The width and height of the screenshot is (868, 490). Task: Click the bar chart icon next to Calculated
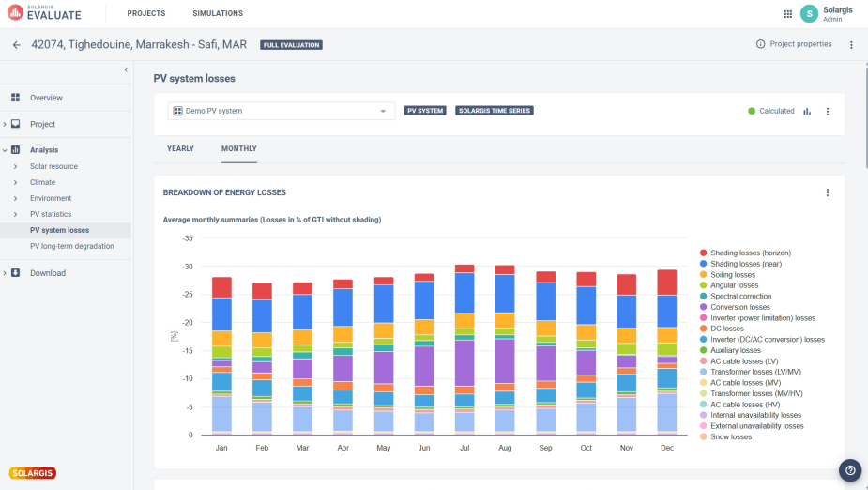click(x=807, y=111)
